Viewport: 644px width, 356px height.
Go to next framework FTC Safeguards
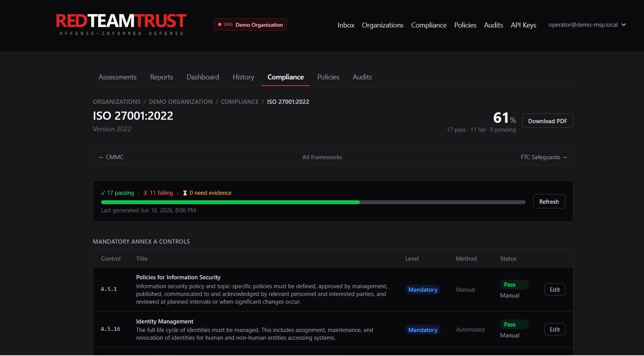(x=544, y=157)
